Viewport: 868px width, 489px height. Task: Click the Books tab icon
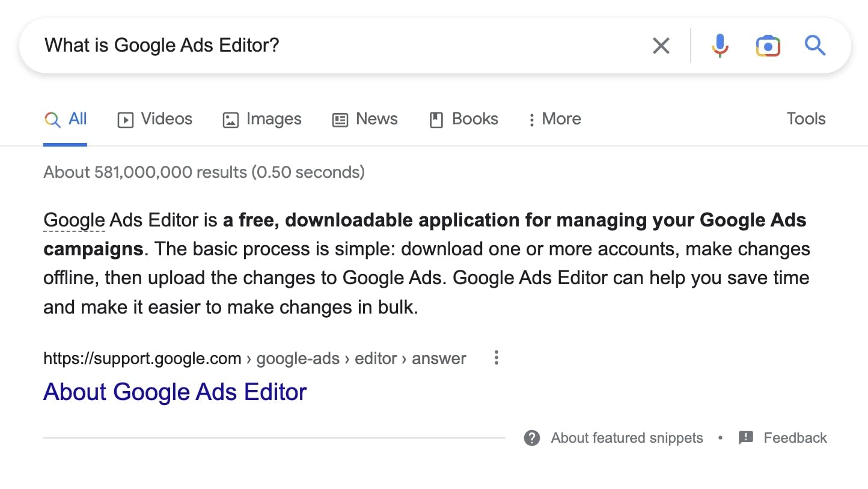click(436, 119)
